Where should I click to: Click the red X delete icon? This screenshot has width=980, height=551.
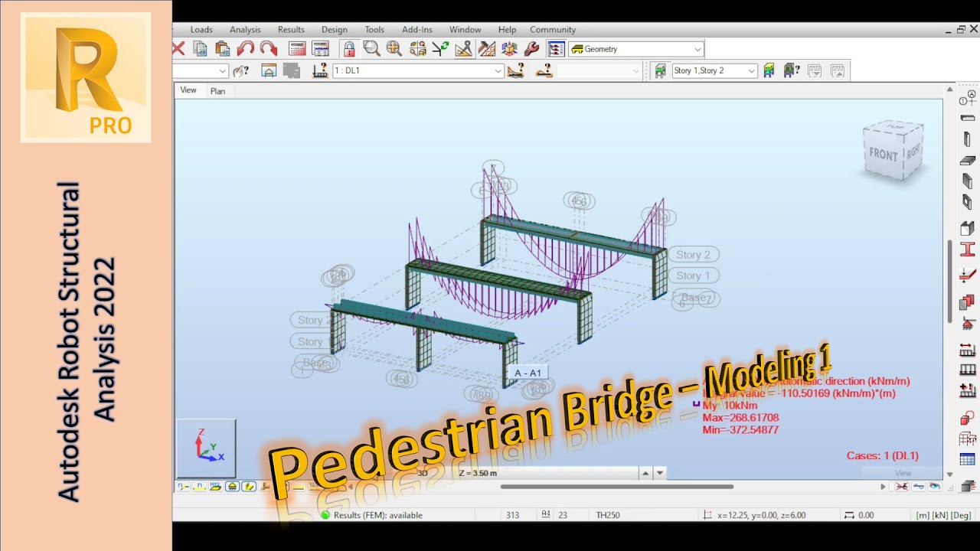(x=178, y=49)
